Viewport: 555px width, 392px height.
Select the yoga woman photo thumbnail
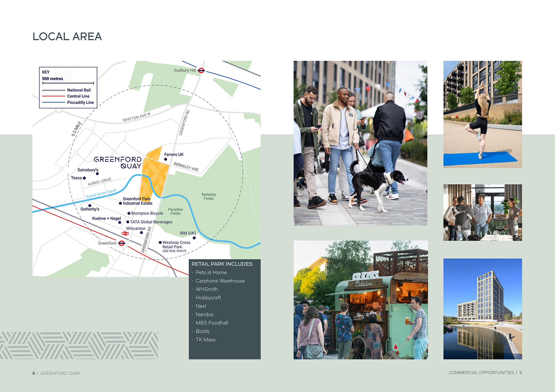click(x=482, y=114)
